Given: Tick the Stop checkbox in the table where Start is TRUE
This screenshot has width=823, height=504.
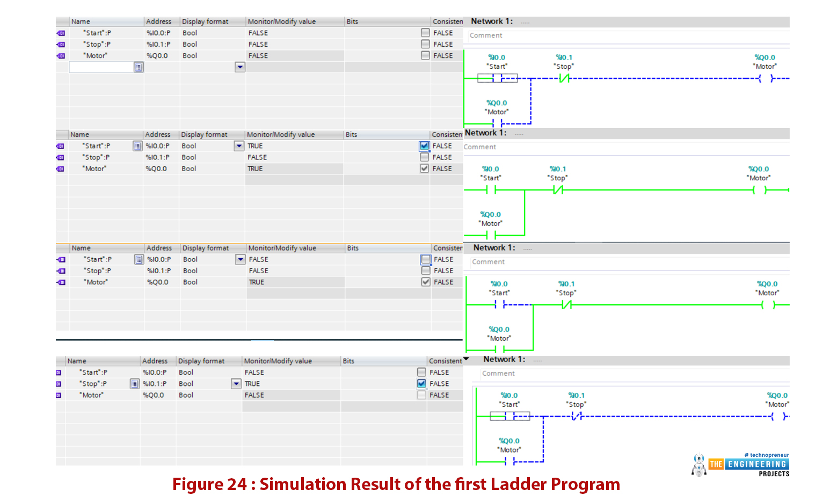Looking at the screenshot, I should [x=424, y=157].
